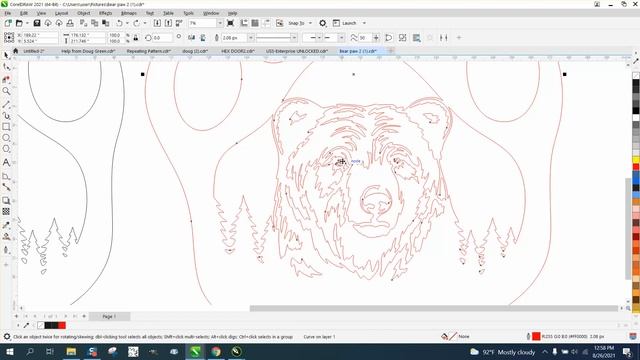
Task: Click the Page 1 tab
Action: pyautogui.click(x=109, y=316)
